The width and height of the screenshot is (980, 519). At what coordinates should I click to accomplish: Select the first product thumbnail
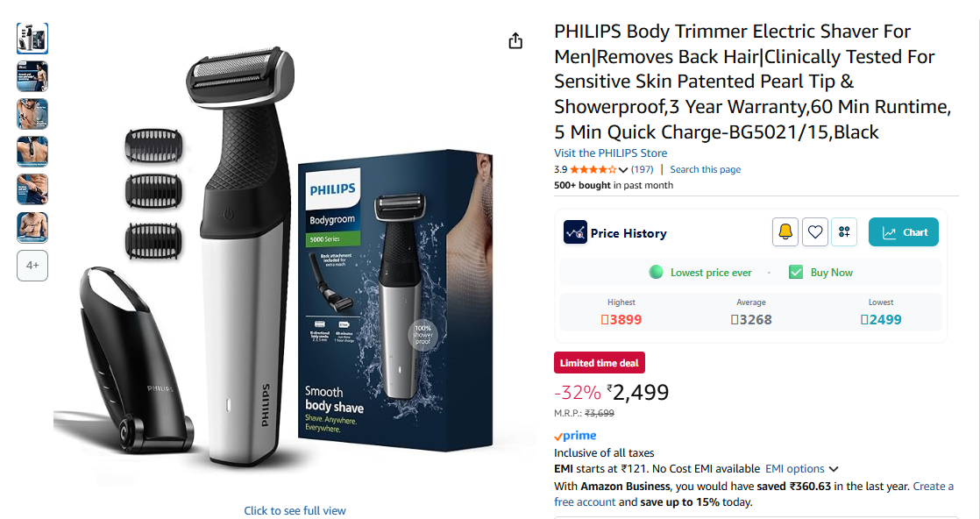point(32,39)
